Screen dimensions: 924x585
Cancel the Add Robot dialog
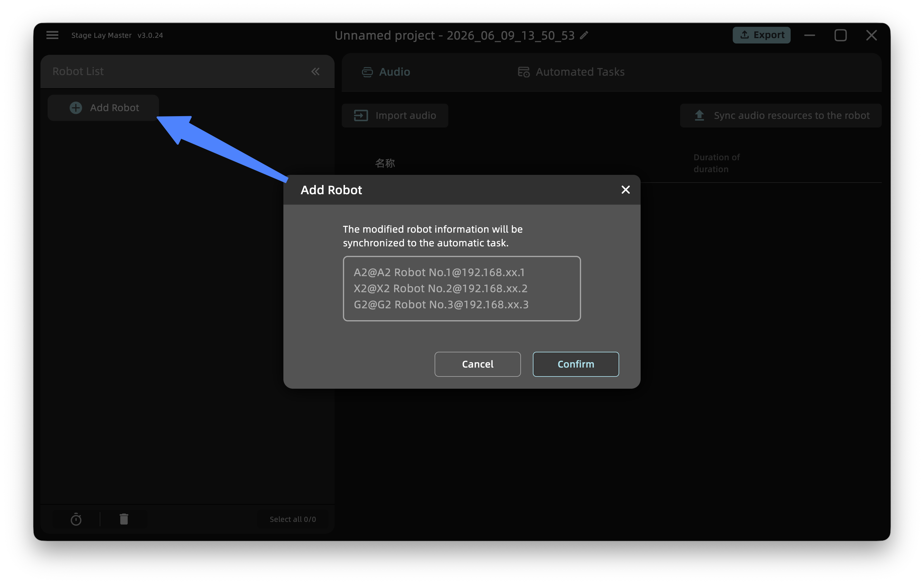(x=477, y=364)
